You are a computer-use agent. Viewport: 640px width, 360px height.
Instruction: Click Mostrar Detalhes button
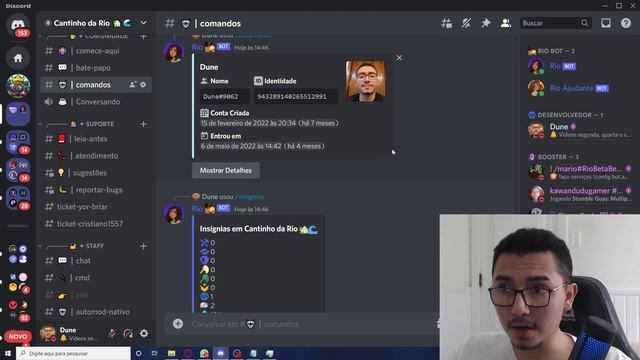click(226, 171)
